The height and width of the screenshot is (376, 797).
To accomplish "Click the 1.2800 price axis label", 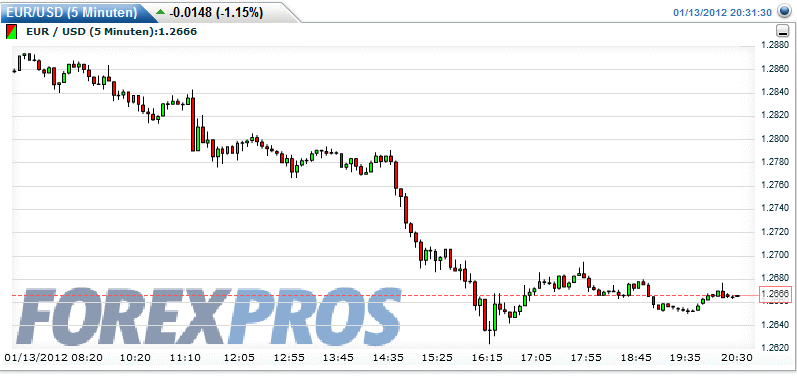I will (775, 139).
